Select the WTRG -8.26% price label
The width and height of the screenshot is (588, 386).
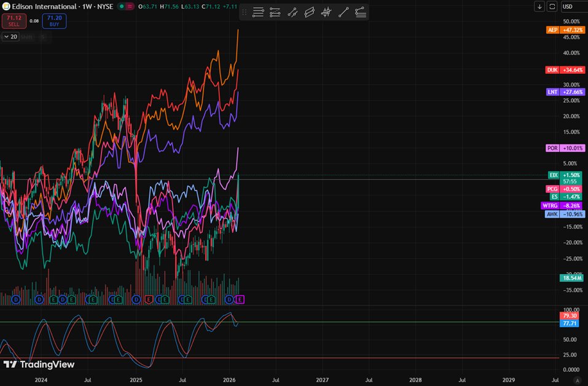[562, 205]
